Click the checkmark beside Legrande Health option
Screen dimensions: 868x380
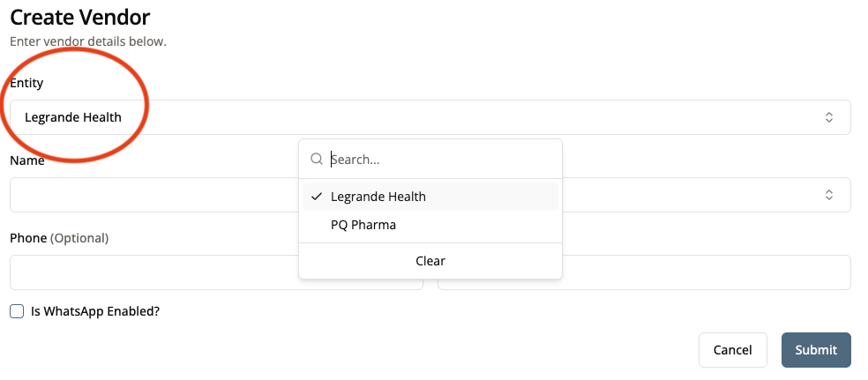(x=316, y=197)
